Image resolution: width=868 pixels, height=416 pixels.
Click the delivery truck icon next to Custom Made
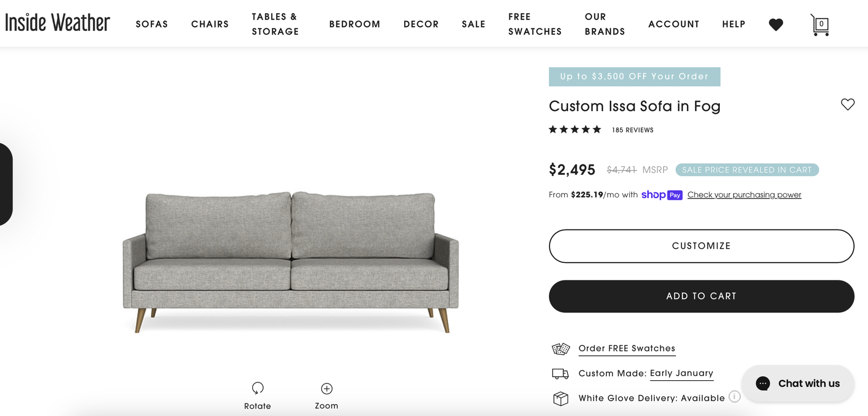pos(560,373)
